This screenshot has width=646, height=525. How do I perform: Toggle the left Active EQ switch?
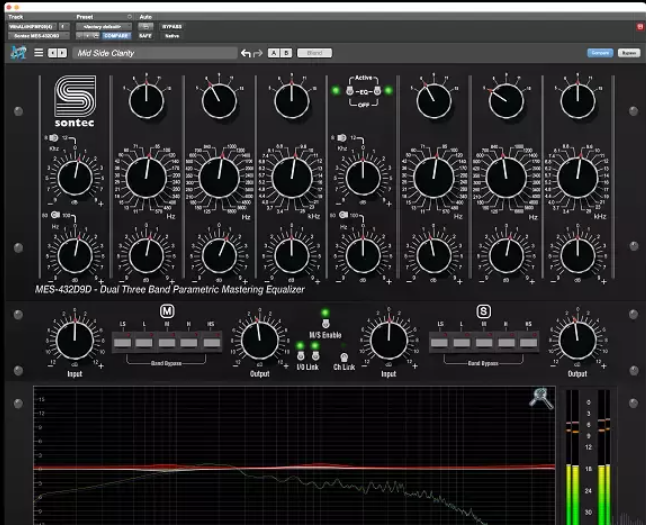[350, 91]
